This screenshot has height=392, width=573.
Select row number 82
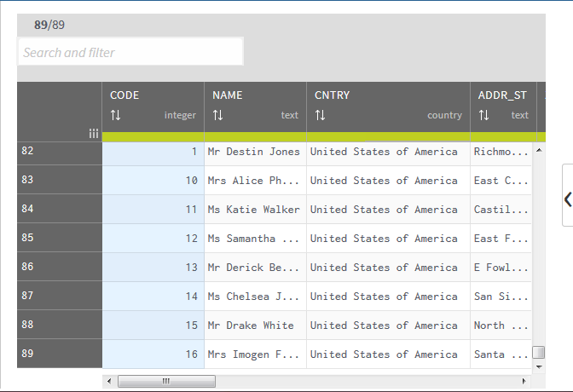(x=60, y=153)
